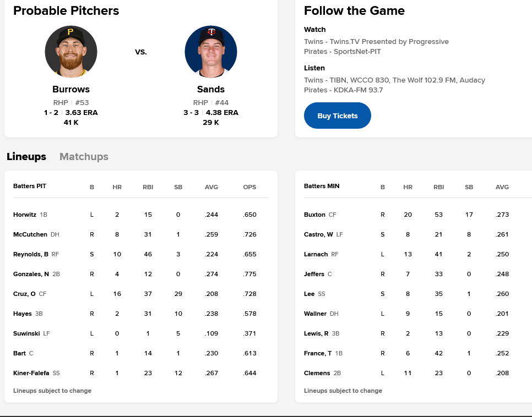Select Cruz, O in the lineup
The width and height of the screenshot is (532, 417).
(24, 294)
